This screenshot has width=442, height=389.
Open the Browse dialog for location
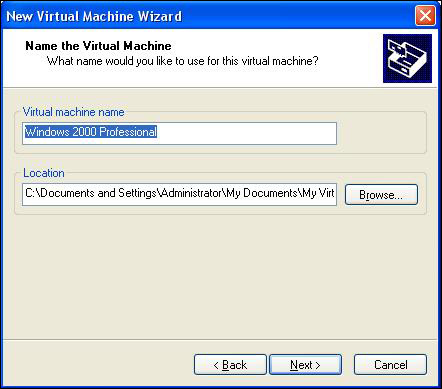381,194
